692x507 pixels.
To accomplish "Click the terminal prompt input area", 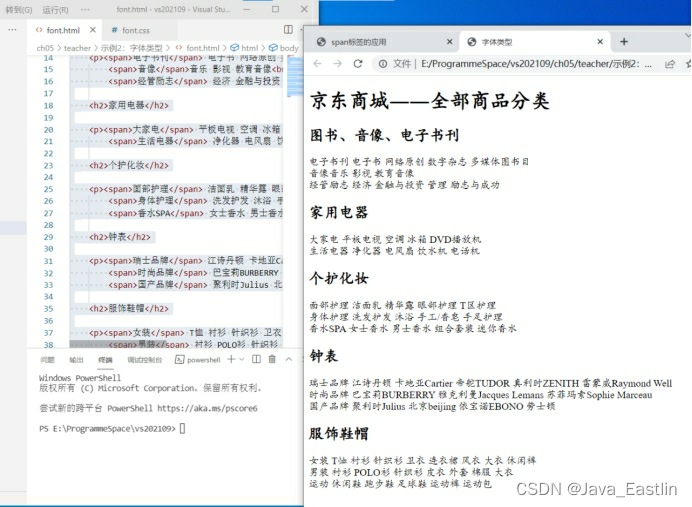I will tap(182, 428).
